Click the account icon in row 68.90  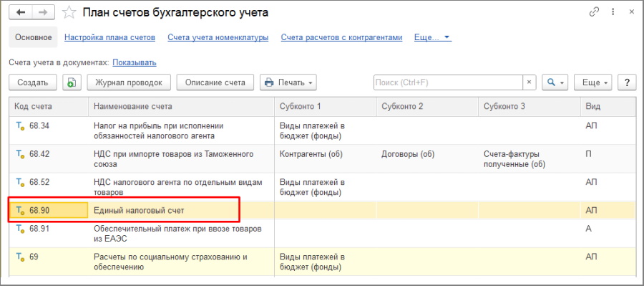click(20, 211)
